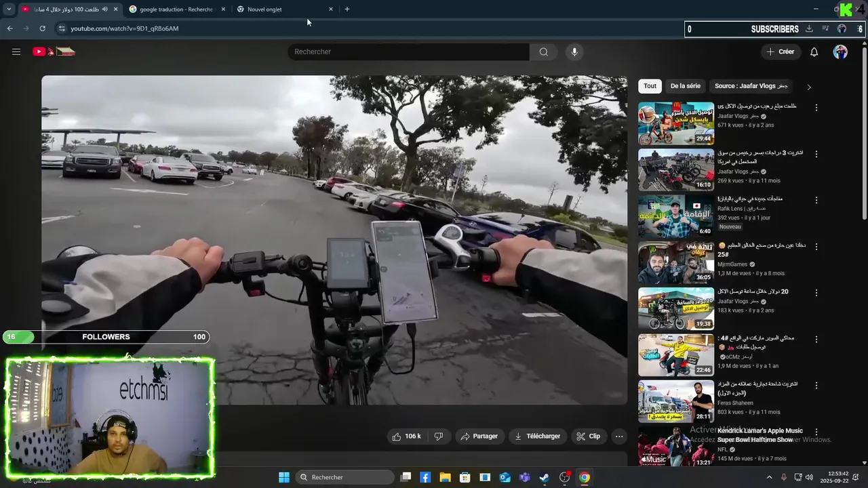Open Steam from the taskbar

coord(545,477)
